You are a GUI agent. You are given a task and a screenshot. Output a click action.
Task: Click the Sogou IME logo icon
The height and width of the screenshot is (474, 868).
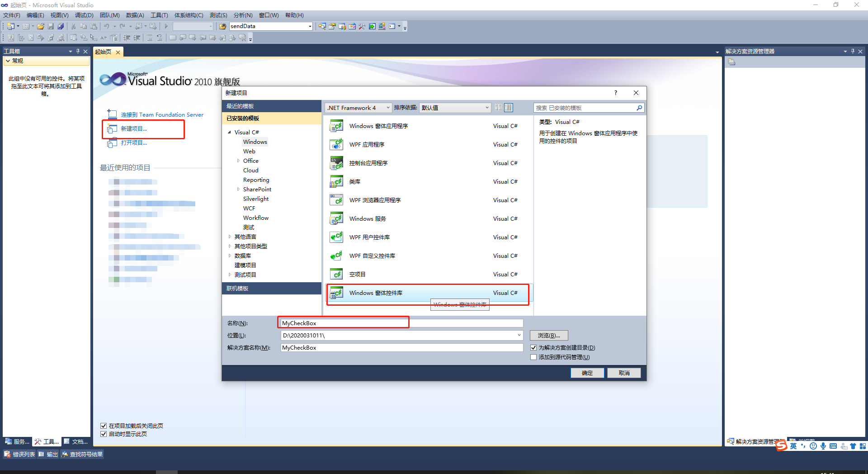782,446
